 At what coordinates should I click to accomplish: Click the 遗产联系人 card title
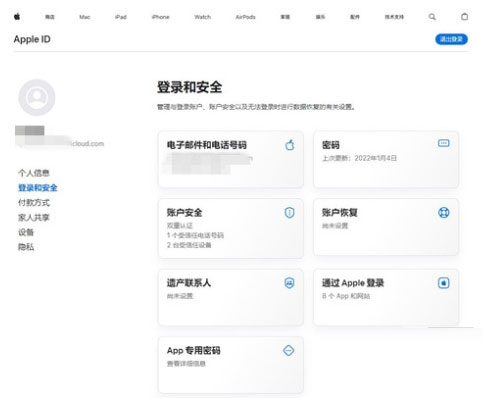[x=189, y=283]
